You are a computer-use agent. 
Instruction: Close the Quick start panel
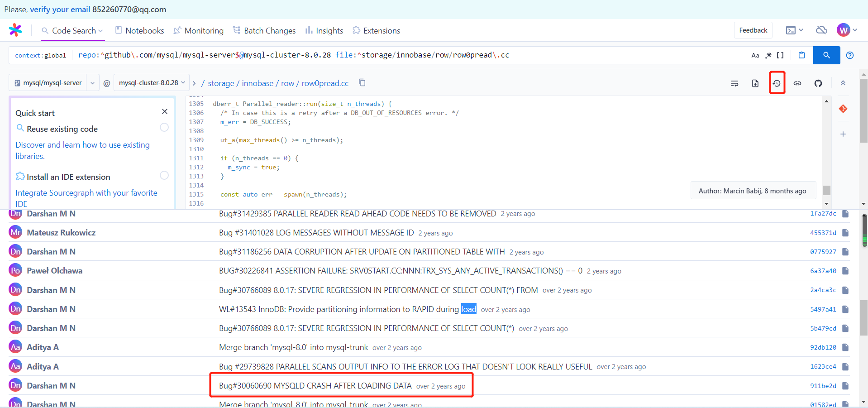165,111
